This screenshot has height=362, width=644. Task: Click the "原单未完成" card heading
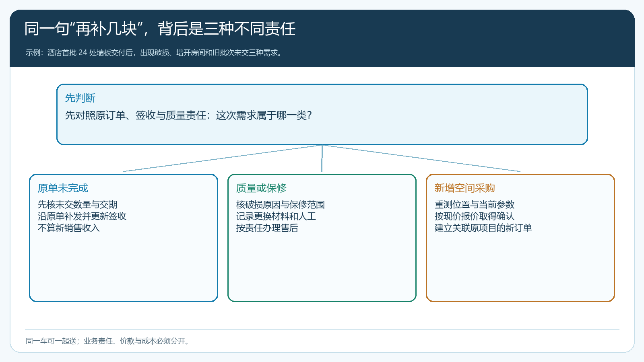coord(63,188)
